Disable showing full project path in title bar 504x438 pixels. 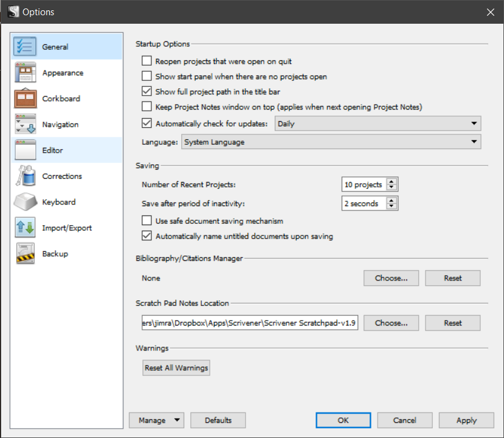pyautogui.click(x=147, y=92)
